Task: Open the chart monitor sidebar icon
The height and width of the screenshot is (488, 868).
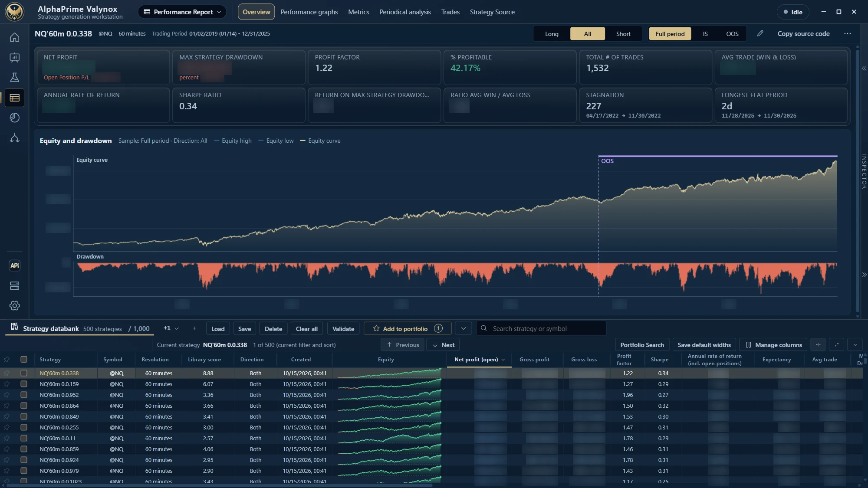Action: (x=14, y=57)
